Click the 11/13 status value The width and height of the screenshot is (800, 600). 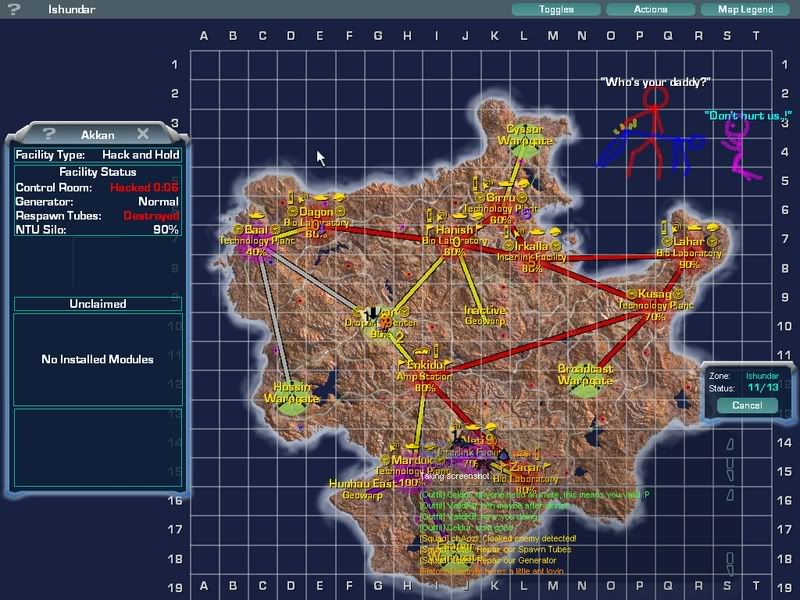coord(763,387)
